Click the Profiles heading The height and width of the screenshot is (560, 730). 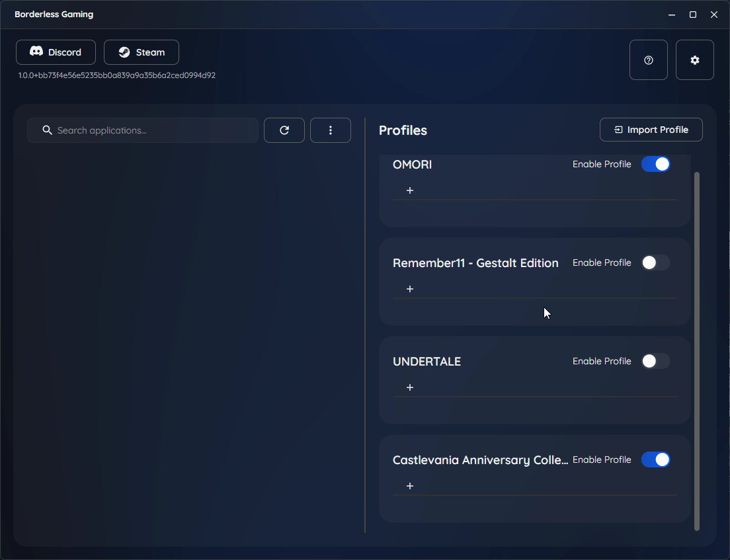pyautogui.click(x=403, y=130)
